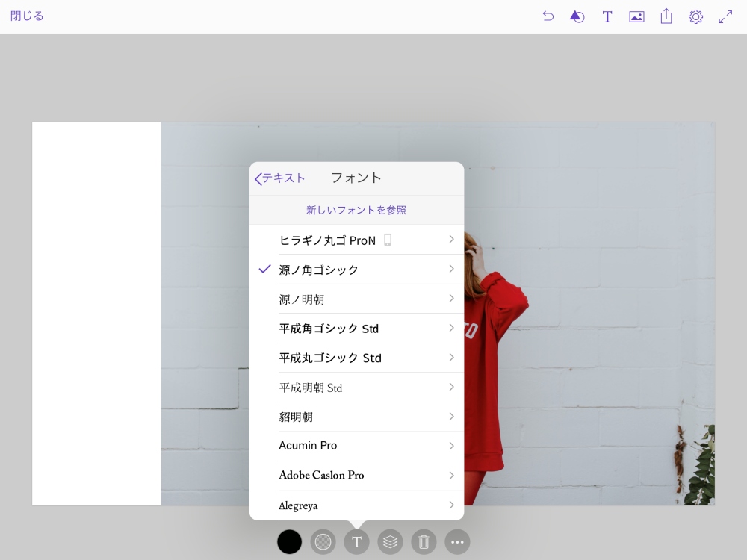Viewport: 747px width, 560px height.
Task: Tap device icon beside ヒラギノ丸ゴ ProN
Action: click(387, 240)
